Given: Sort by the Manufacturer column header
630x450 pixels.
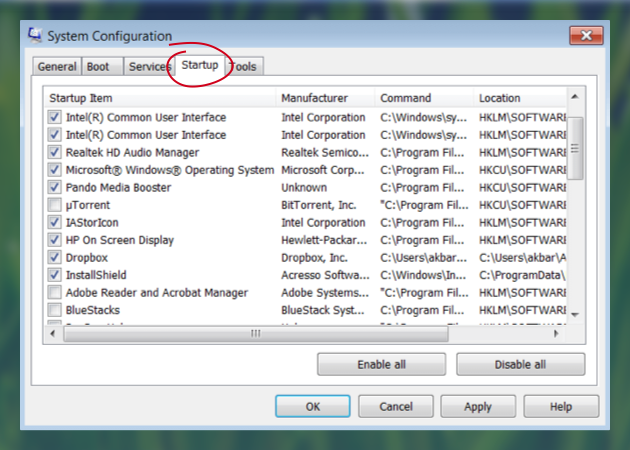Looking at the screenshot, I should (x=325, y=98).
